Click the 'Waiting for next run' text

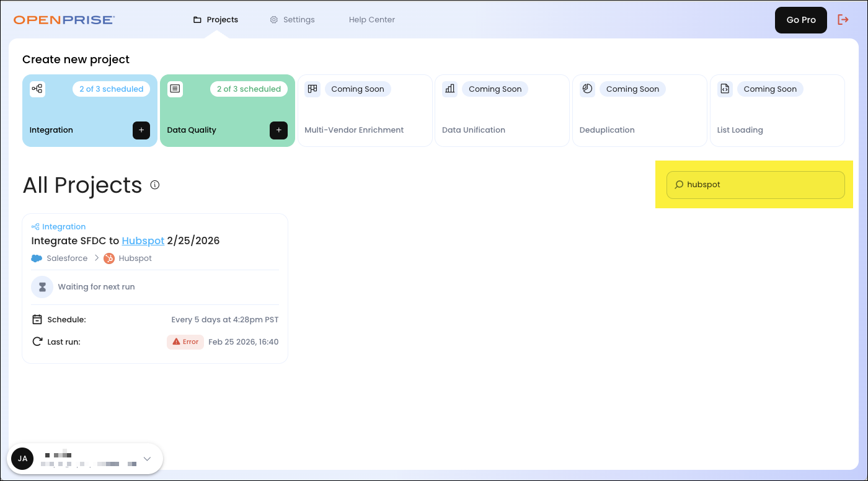click(96, 287)
